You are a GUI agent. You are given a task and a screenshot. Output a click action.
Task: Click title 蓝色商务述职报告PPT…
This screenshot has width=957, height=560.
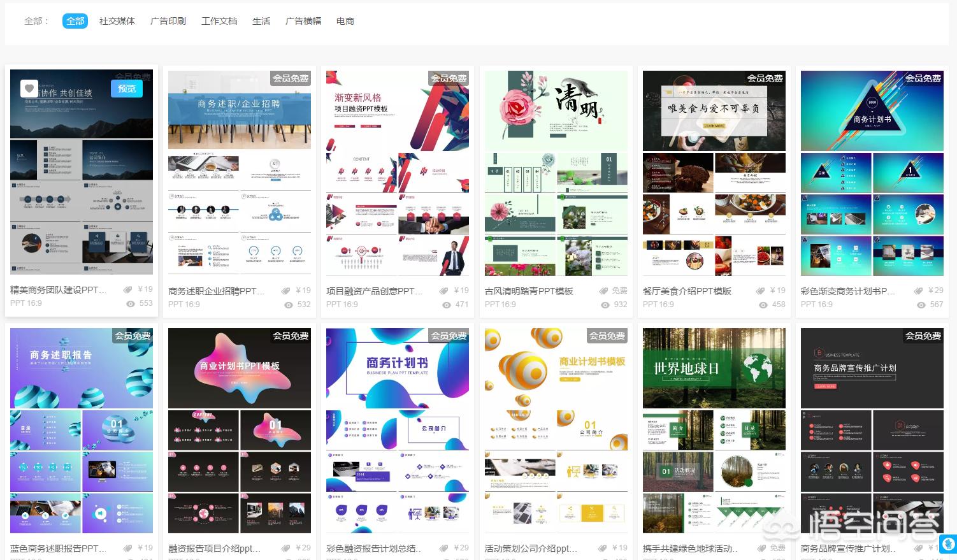(x=59, y=549)
